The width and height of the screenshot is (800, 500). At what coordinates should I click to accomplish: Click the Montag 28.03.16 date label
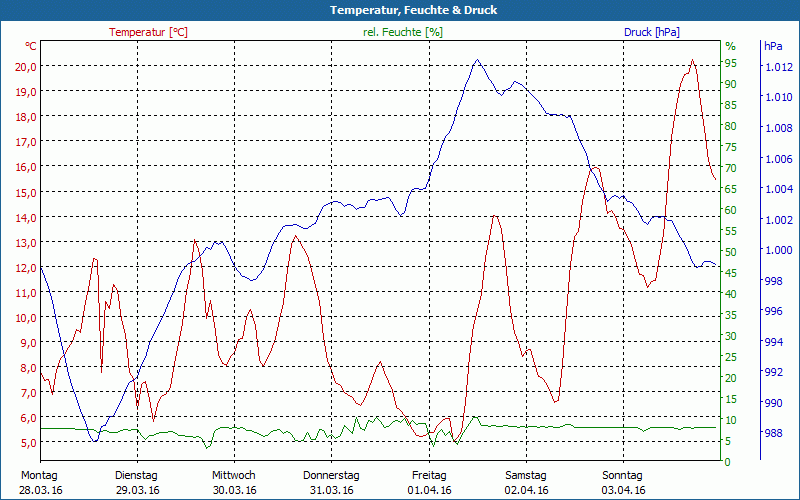coord(40,482)
